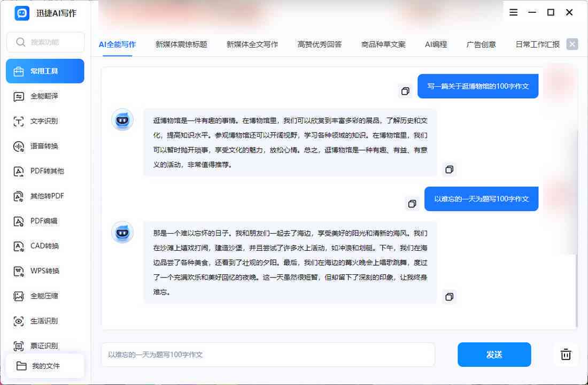Viewport: 588px width, 385px height.
Task: Click the museum essay response text
Action: pos(290,142)
